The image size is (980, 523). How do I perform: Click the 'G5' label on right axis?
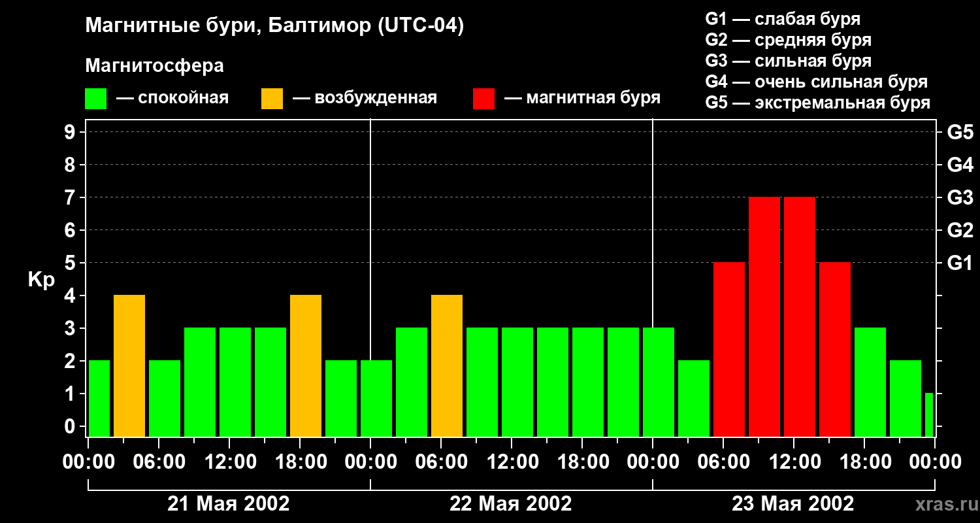coord(960,133)
